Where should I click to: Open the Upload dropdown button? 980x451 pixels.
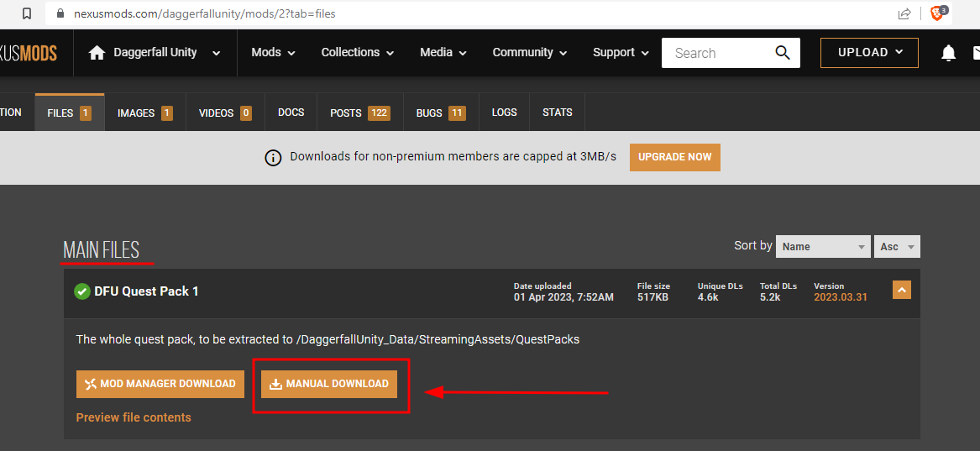point(869,52)
